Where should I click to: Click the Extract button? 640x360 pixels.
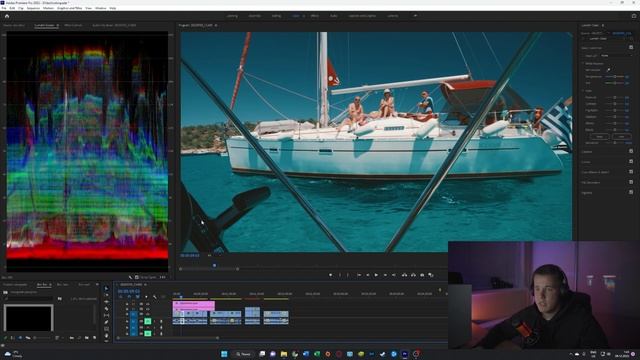click(413, 275)
